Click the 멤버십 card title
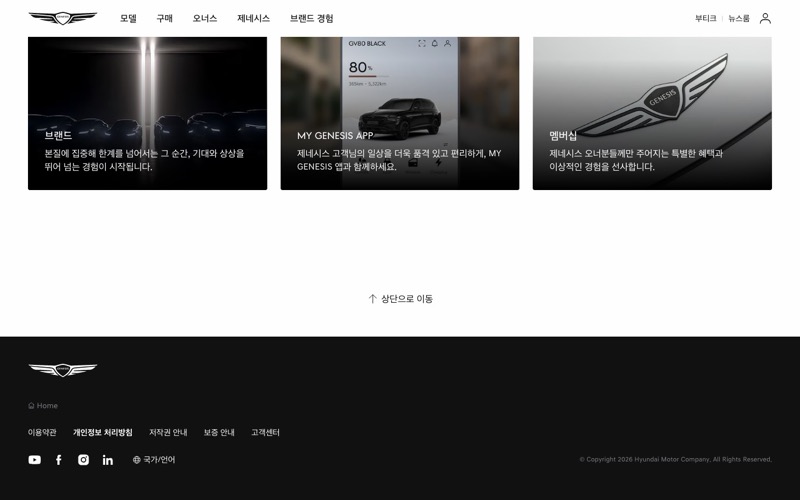Viewport: 800px width, 500px height. coord(563,135)
